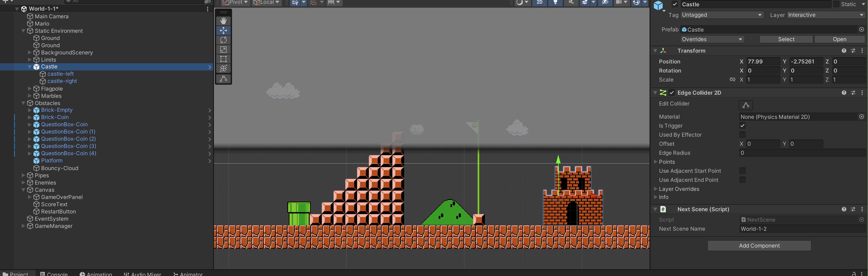This screenshot has width=868, height=276.
Task: Select castle-left child object
Action: click(60, 74)
